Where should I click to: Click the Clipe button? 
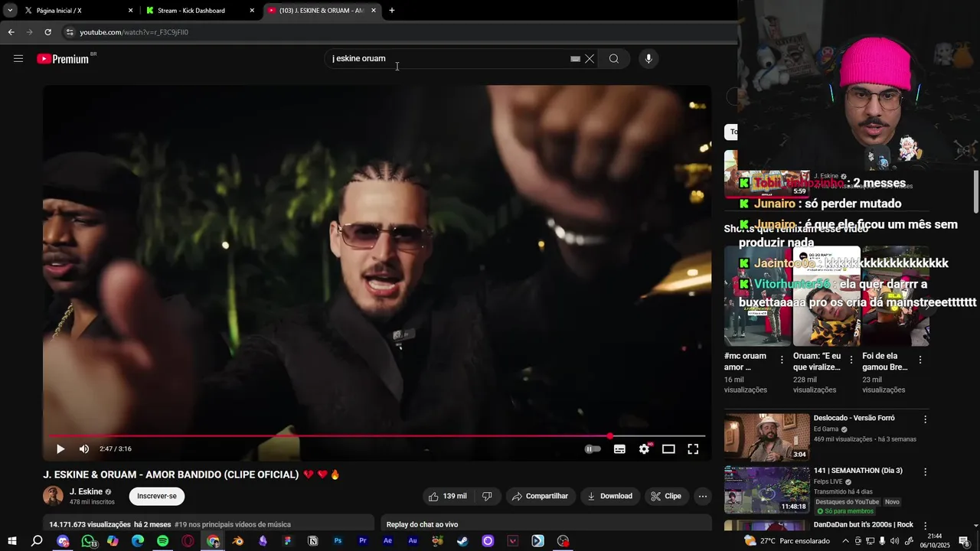point(666,496)
